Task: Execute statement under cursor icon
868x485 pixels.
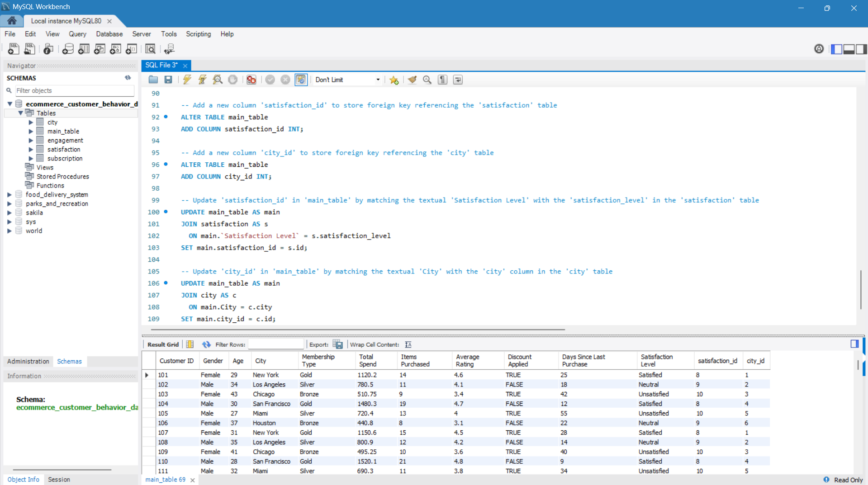Action: tap(202, 80)
